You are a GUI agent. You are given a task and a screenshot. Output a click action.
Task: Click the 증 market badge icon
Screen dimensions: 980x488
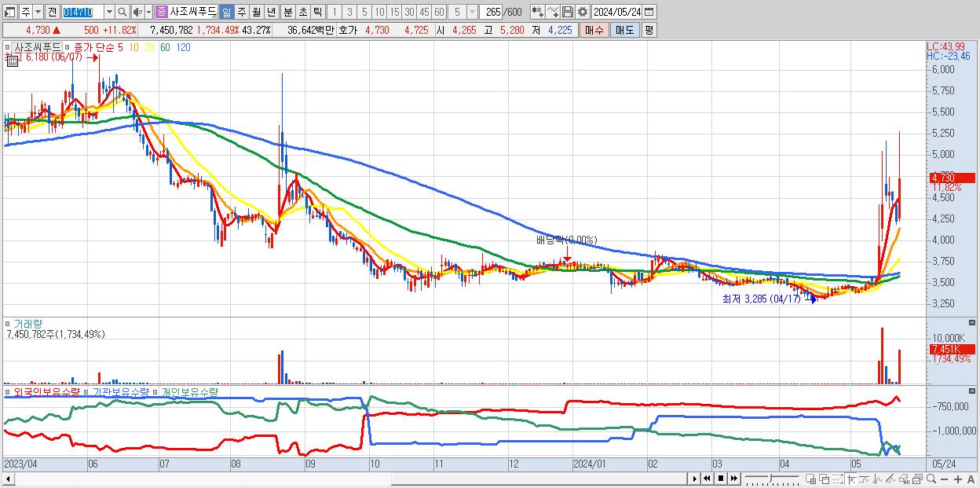161,12
